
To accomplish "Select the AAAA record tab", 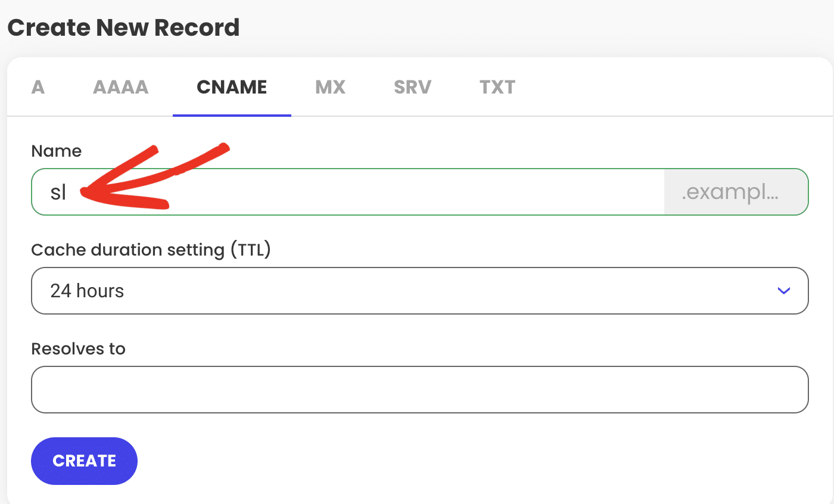I will click(x=120, y=86).
